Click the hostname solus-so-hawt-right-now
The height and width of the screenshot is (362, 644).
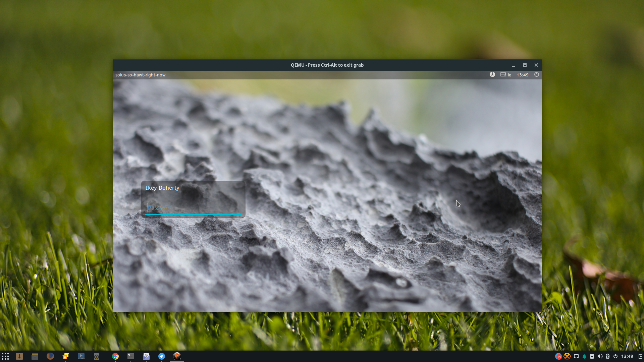pos(141,75)
